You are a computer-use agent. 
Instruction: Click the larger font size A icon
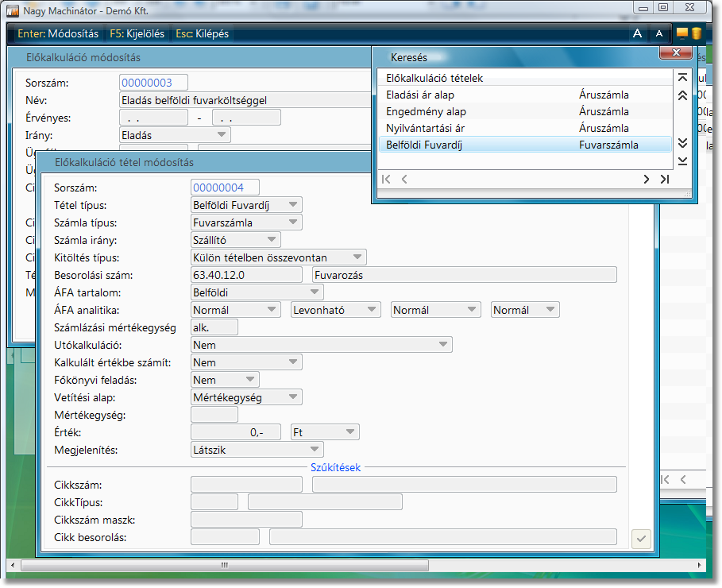click(637, 33)
